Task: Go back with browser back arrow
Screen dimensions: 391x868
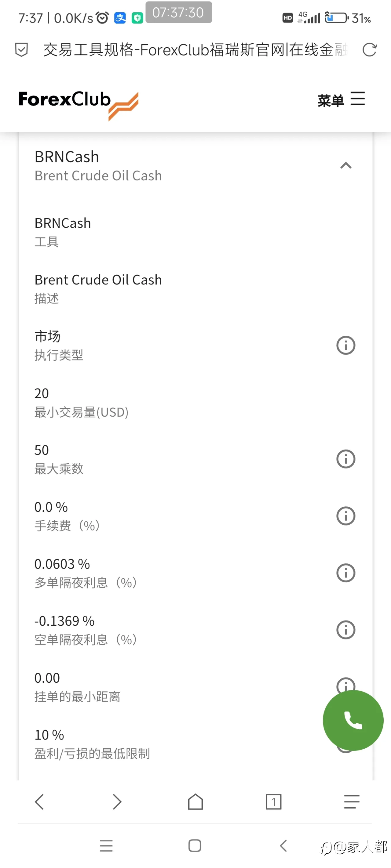Action: click(39, 802)
